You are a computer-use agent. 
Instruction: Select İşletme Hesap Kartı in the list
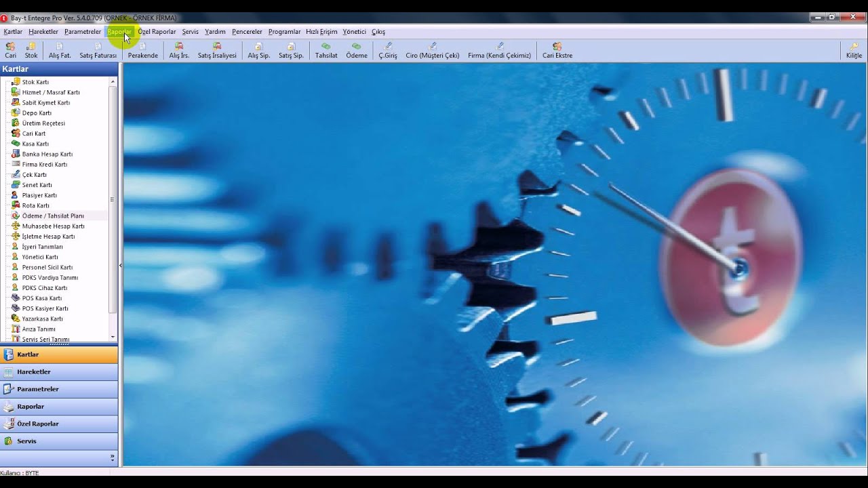click(49, 237)
